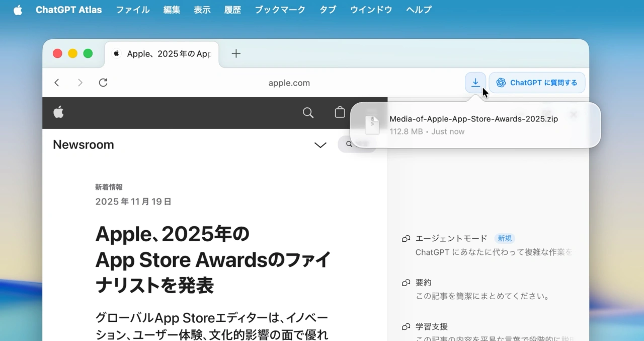Image resolution: width=644 pixels, height=341 pixels.
Task: Click the エージェントモード prompt chat icon
Action: click(406, 238)
